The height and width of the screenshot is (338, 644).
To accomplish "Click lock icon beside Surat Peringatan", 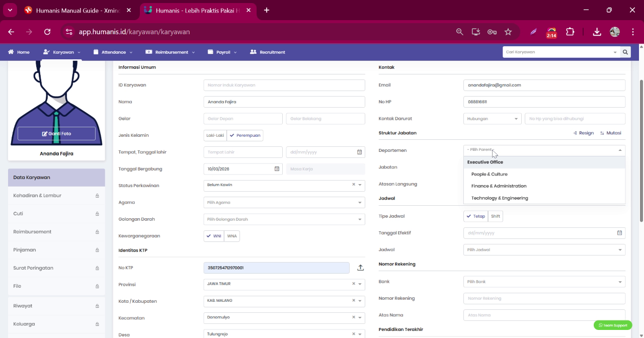I will 97,268.
